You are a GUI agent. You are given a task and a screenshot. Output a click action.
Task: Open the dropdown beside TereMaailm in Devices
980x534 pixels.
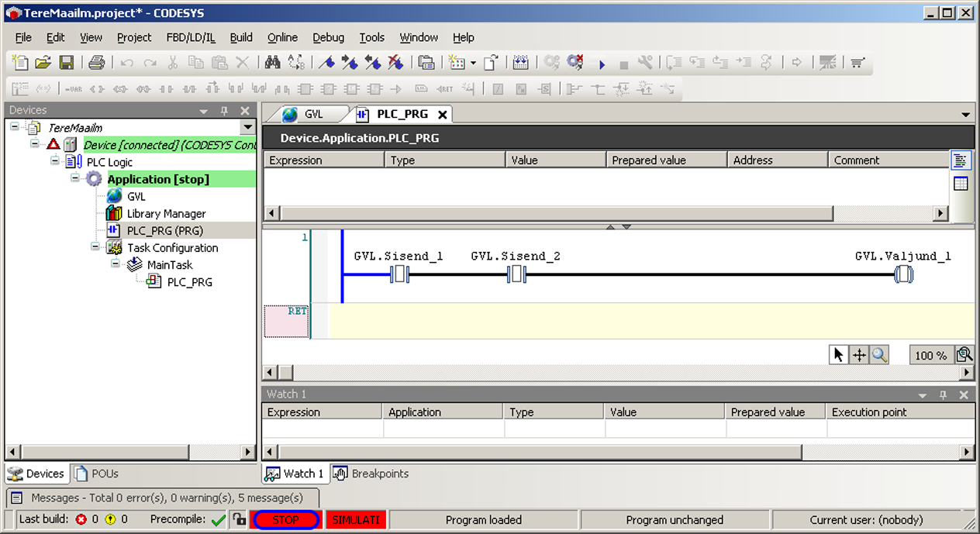[x=247, y=127]
